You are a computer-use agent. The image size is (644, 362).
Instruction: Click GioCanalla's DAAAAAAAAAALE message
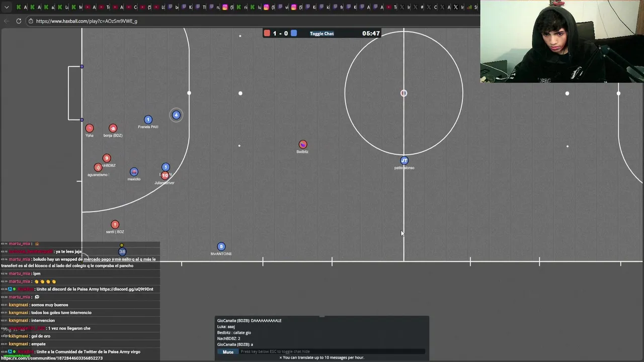[x=249, y=321]
